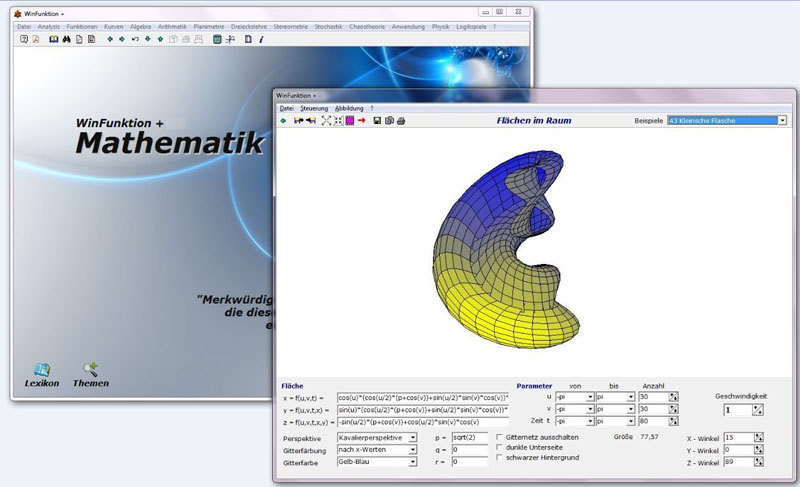Click the X - Winkel spinner button
This screenshot has height=487, width=800.
click(x=759, y=438)
